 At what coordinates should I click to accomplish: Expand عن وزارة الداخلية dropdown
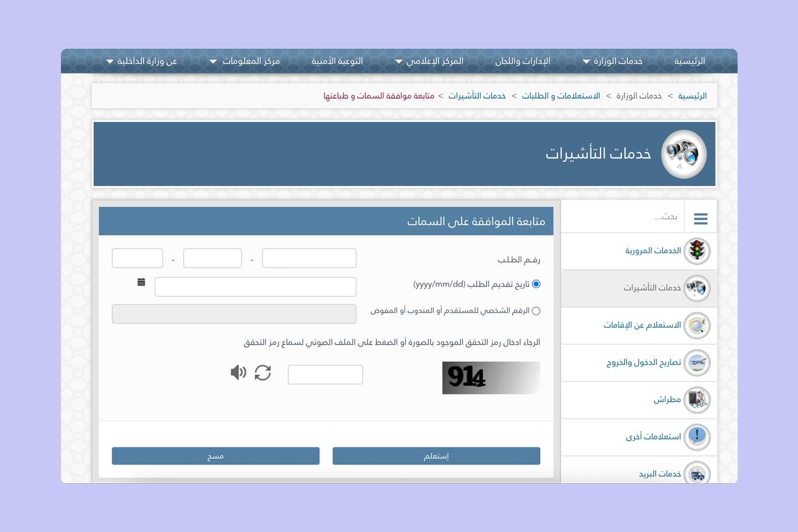[x=142, y=61]
